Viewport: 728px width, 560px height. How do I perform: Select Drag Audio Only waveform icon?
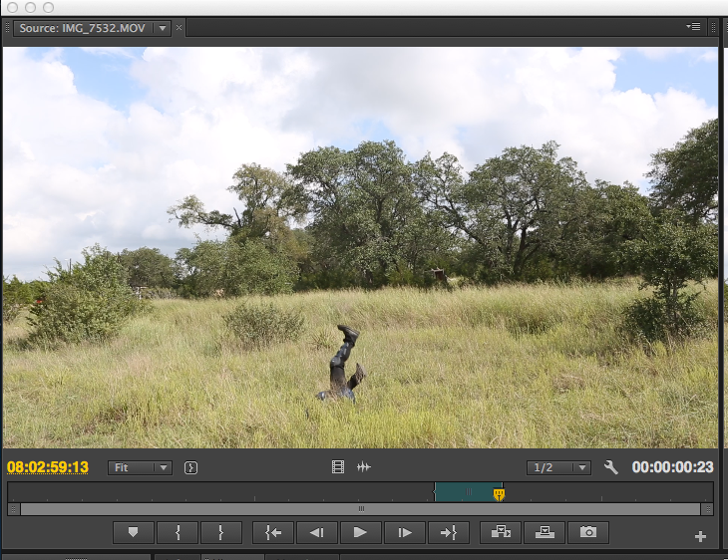tap(364, 466)
